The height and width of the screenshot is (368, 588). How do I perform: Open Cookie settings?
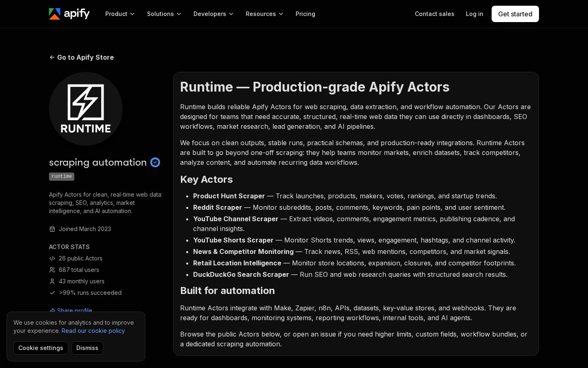point(41,348)
